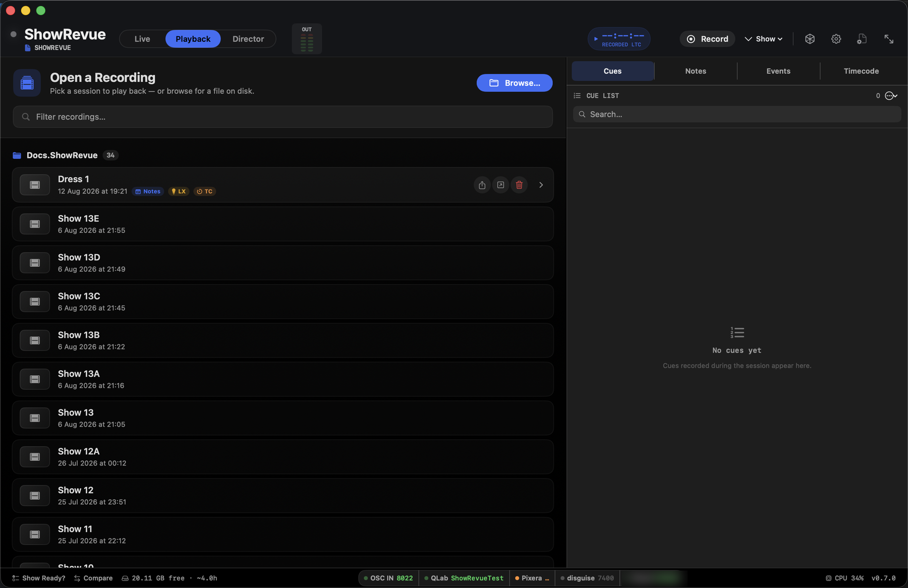The image size is (908, 588).
Task: Share the Dress 1 recording
Action: pos(482,185)
